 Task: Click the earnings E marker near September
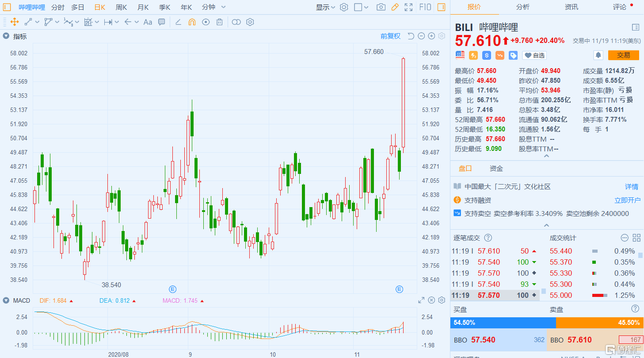click(x=173, y=289)
